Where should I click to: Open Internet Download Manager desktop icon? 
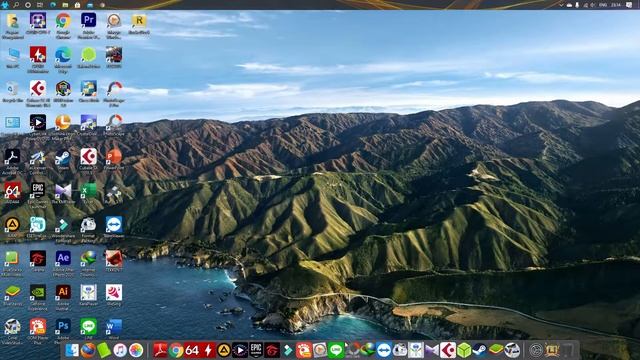coord(89,258)
